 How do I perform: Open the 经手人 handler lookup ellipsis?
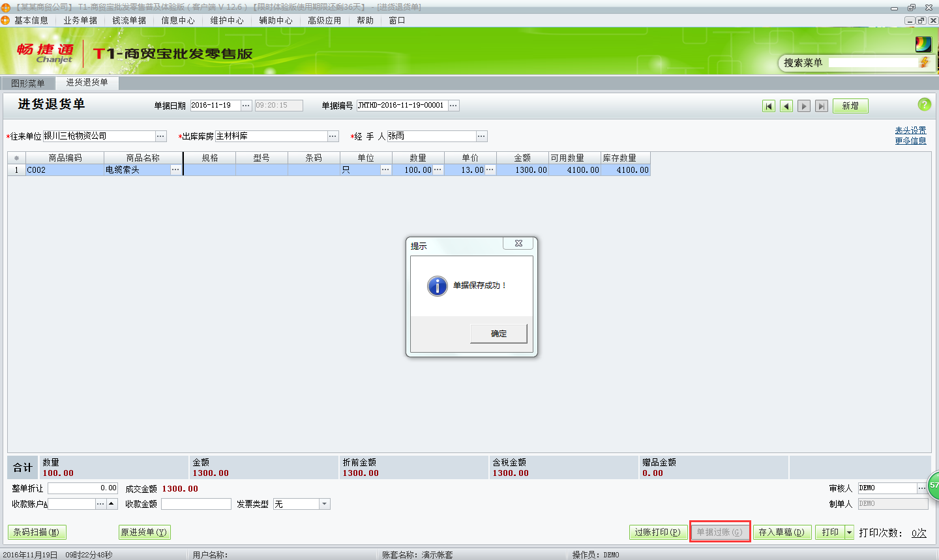pos(481,136)
